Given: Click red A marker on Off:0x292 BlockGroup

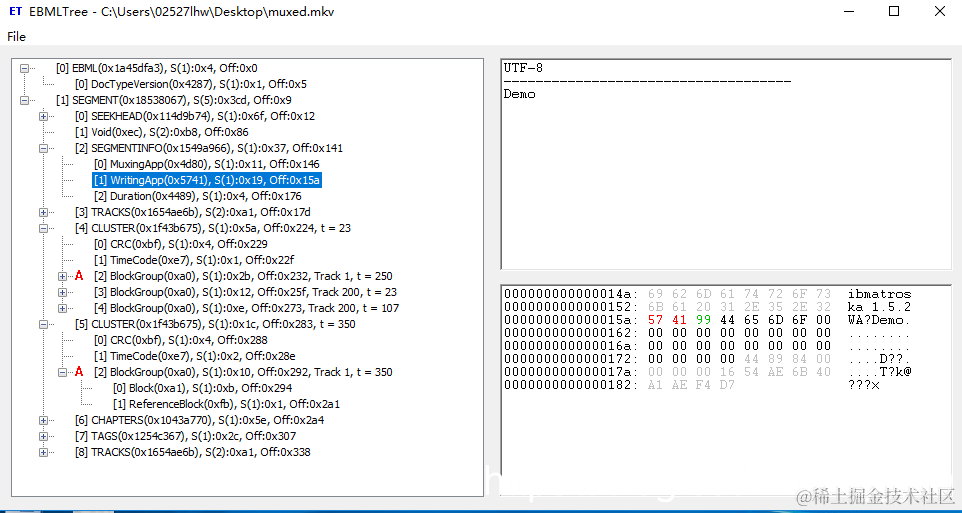Looking at the screenshot, I should click(x=79, y=372).
